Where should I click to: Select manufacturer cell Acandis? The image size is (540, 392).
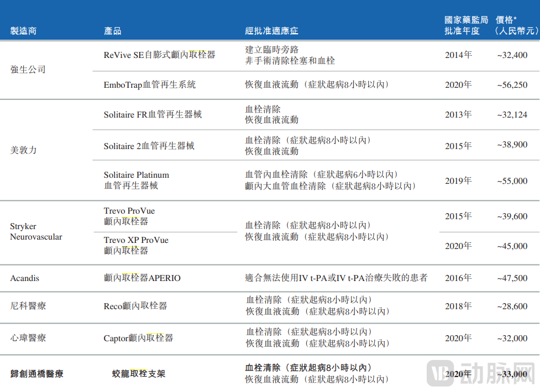[24, 278]
